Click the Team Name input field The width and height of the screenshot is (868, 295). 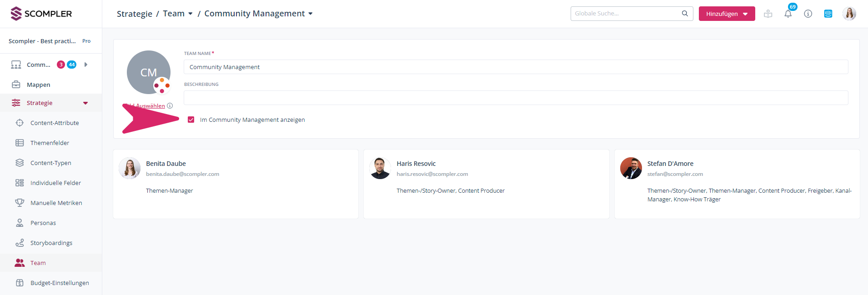pos(516,67)
